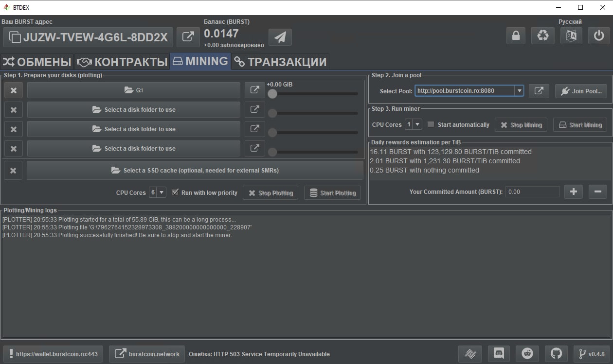The height and width of the screenshot is (364, 613).
Task: Click the lock wallet padlock icon
Action: [516, 35]
